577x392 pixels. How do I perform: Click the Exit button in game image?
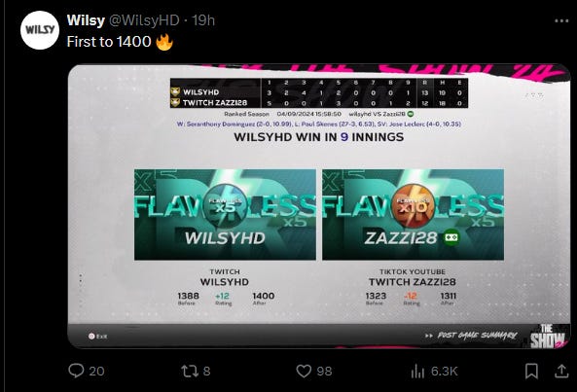click(97, 337)
